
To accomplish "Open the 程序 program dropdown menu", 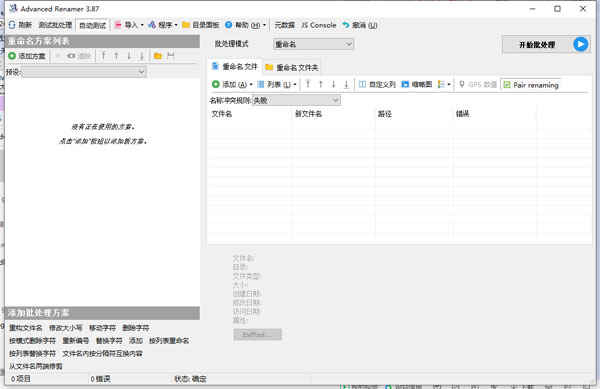I will pos(163,25).
